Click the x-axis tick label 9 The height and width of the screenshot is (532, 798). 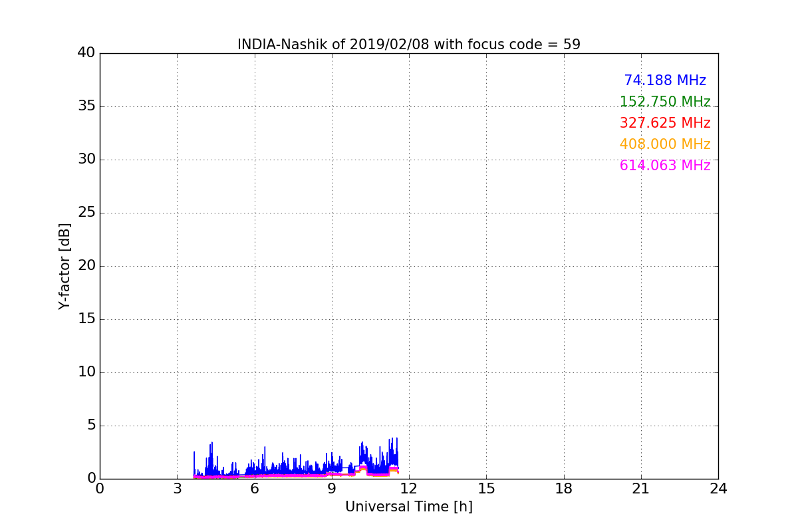pos(332,488)
